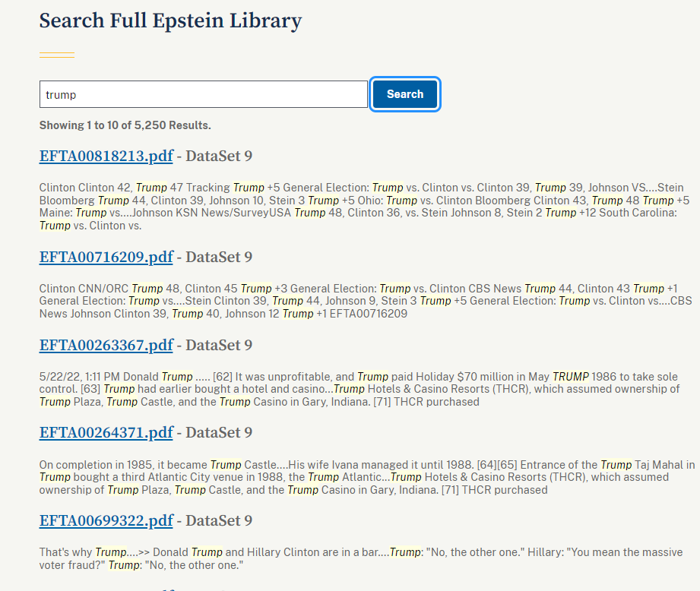Click the snippet starting '5/22/22, 1:11 PM Donald'
The height and width of the screenshot is (591, 700).
click(360, 390)
